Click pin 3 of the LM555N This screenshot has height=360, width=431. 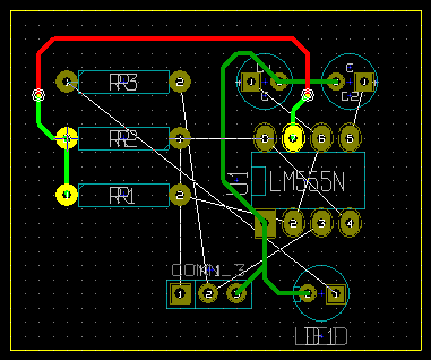tap(321, 223)
